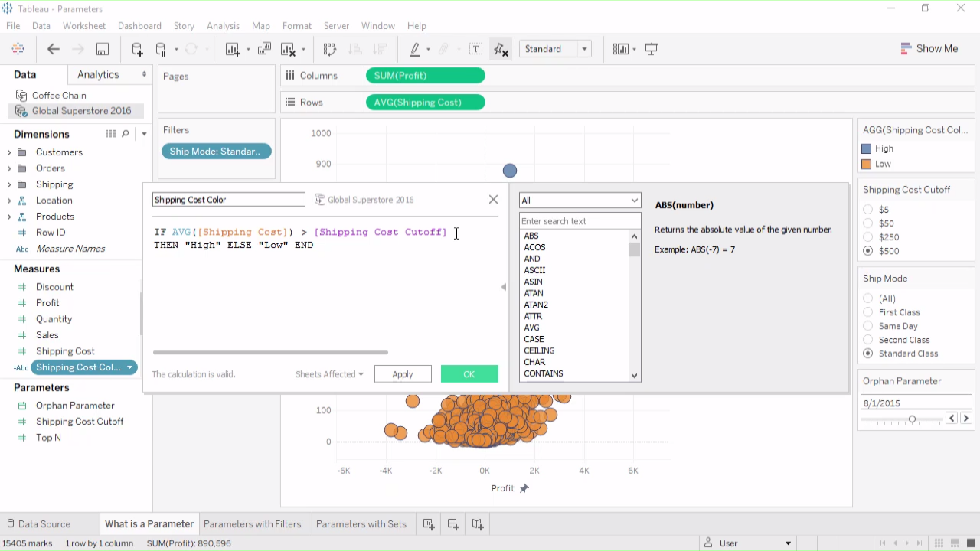Image resolution: width=980 pixels, height=551 pixels.
Task: Open Presentation Mode icon
Action: pyautogui.click(x=652, y=49)
